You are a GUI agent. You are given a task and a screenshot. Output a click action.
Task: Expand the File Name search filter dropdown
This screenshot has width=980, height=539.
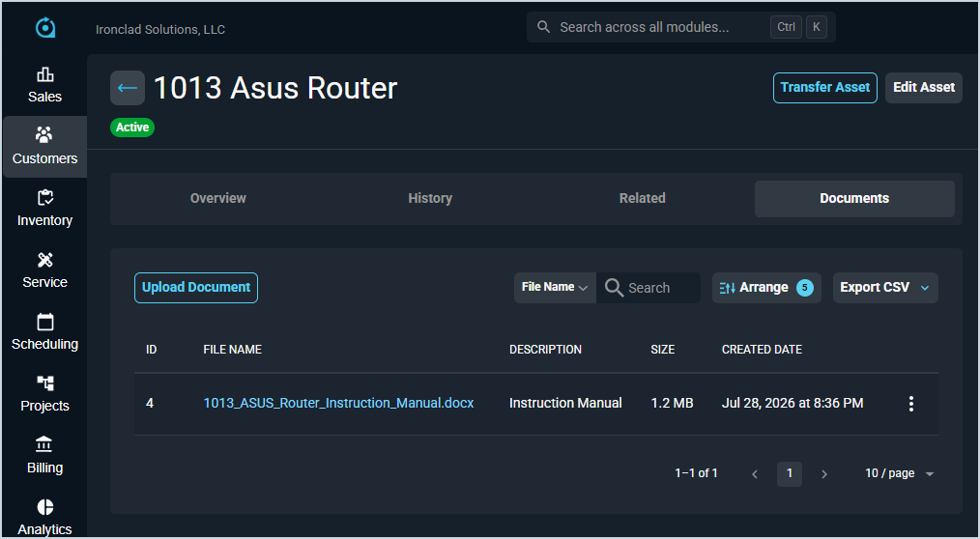pyautogui.click(x=555, y=288)
